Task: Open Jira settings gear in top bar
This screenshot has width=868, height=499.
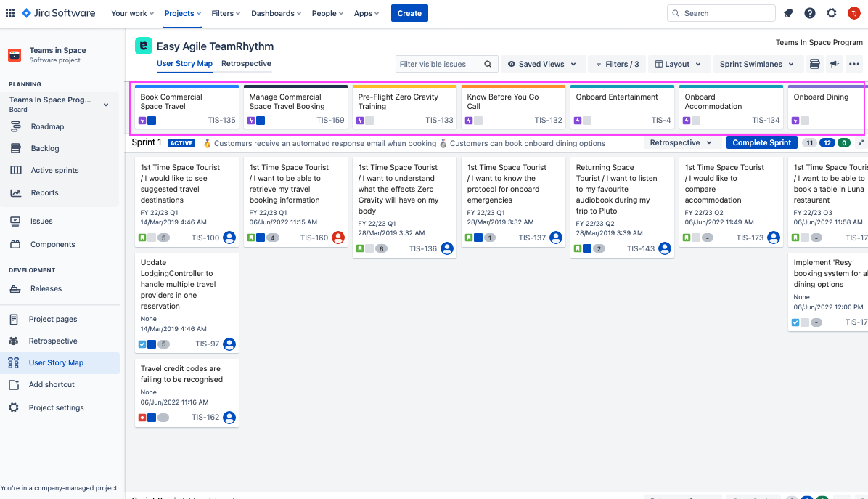Action: coord(832,13)
